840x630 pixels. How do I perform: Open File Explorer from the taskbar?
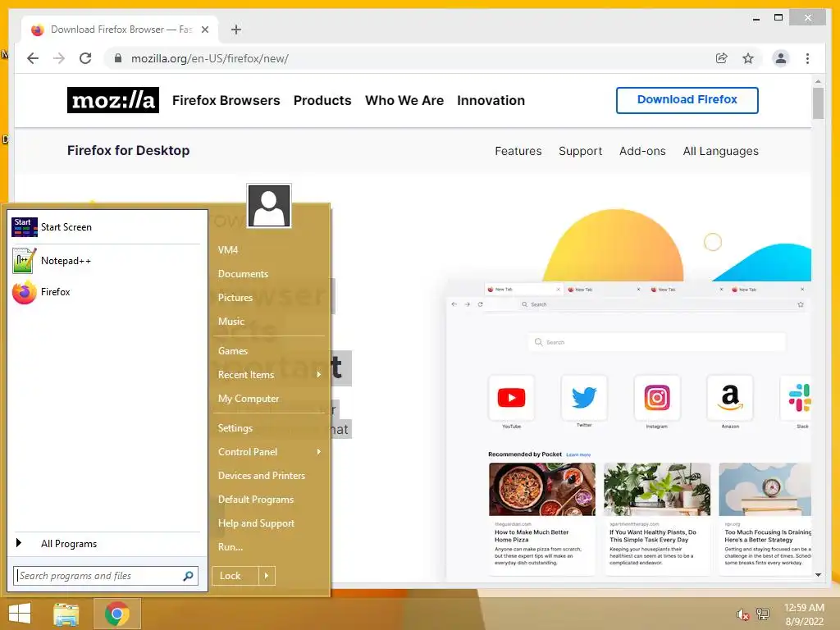tap(66, 614)
